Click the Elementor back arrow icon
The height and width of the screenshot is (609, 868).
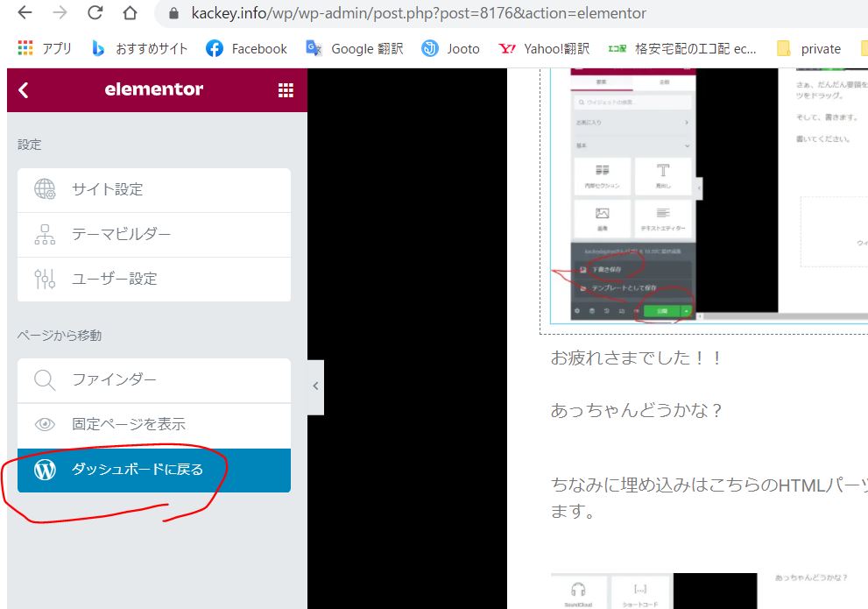coord(24,89)
